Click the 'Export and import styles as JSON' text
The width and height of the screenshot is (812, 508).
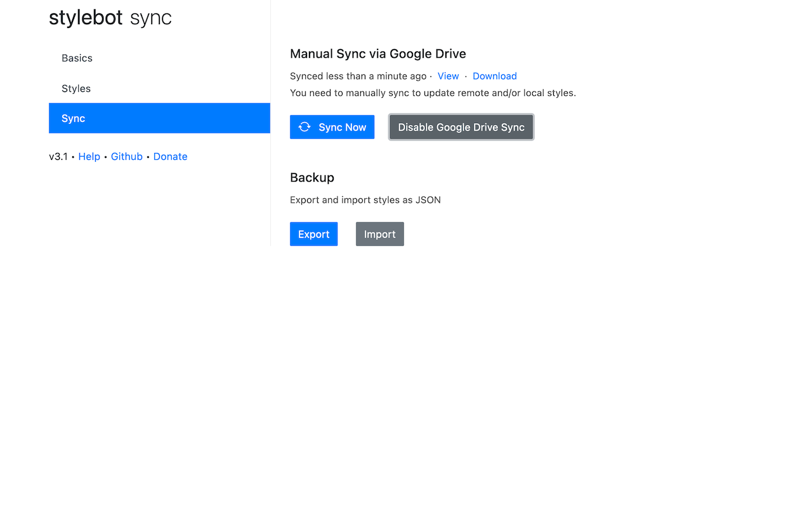click(365, 200)
